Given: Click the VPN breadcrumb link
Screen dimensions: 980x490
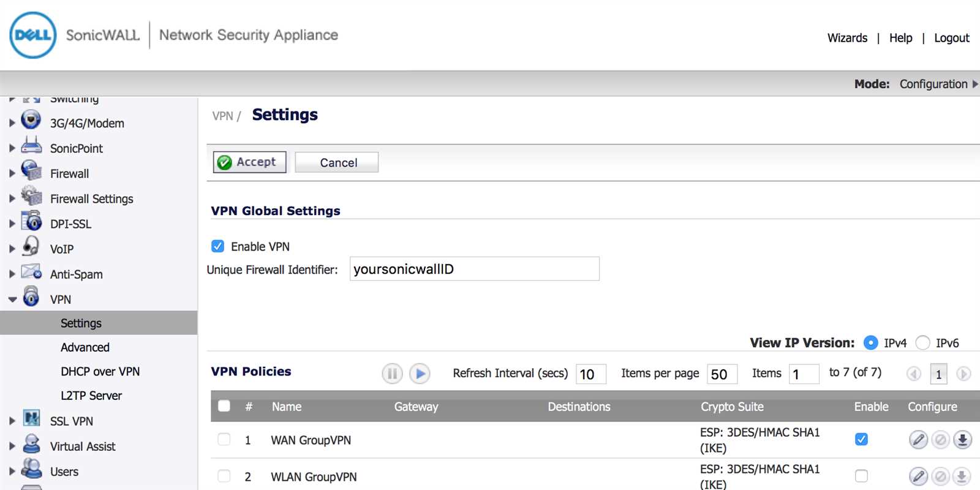Looking at the screenshot, I should (222, 116).
